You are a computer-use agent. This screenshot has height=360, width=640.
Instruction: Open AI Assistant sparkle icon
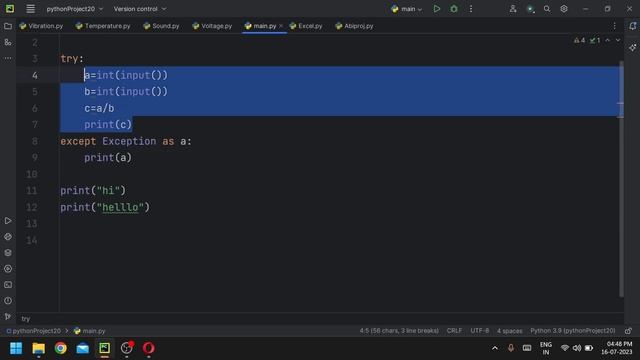632,47
